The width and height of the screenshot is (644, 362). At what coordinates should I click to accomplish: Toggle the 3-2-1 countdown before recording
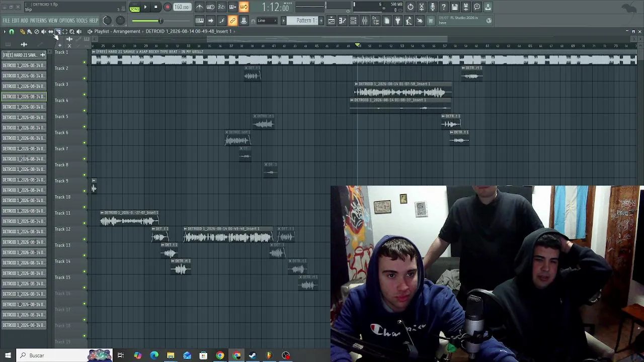point(222,7)
